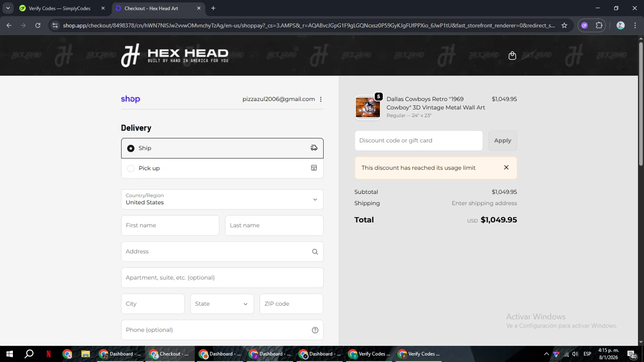The image size is (644, 362).
Task: Switch to the Verify Codes — SimplyCodes tab
Action: pos(59,8)
